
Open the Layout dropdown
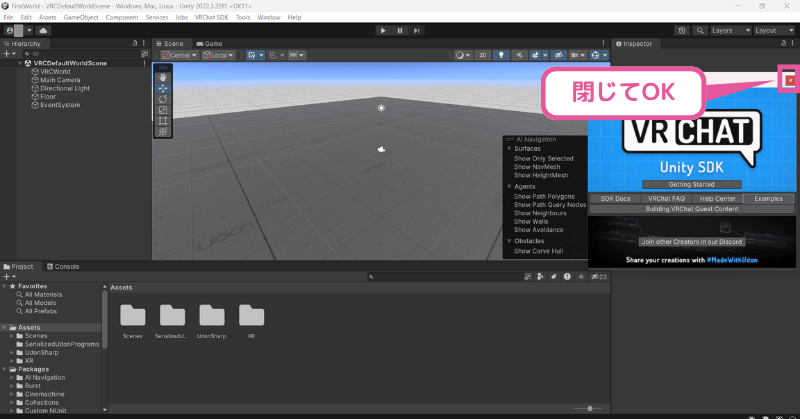[774, 31]
